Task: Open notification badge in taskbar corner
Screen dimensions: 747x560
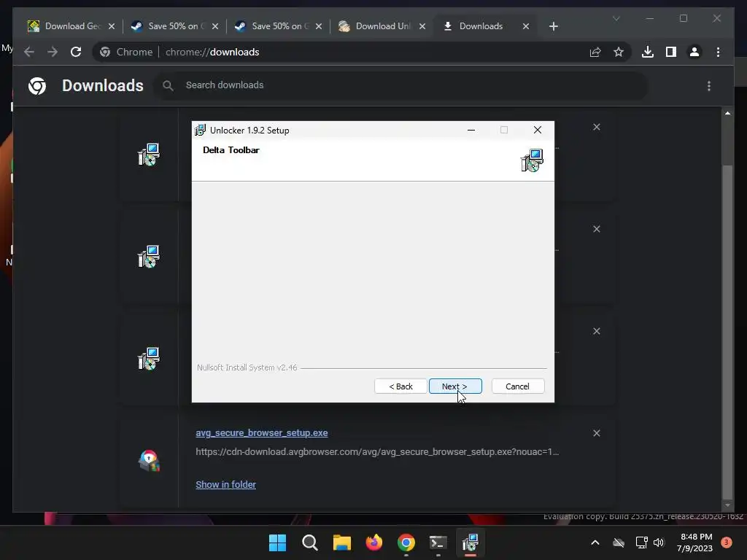Action: click(727, 542)
